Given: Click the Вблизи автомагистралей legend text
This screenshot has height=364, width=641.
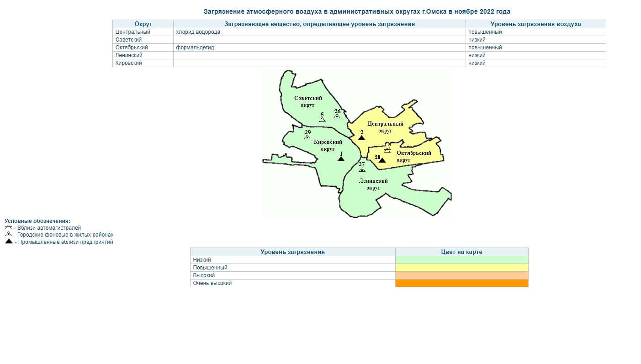Looking at the screenshot, I should pyautogui.click(x=49, y=227).
